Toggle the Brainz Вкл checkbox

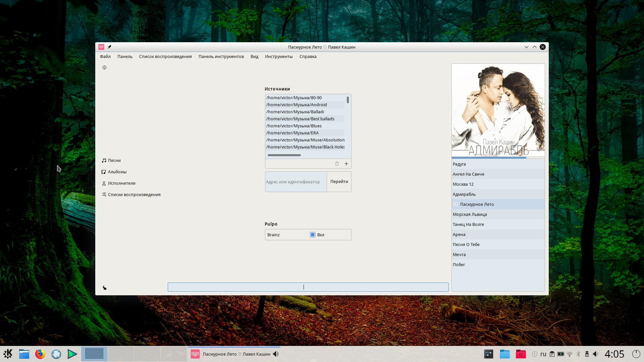313,235
